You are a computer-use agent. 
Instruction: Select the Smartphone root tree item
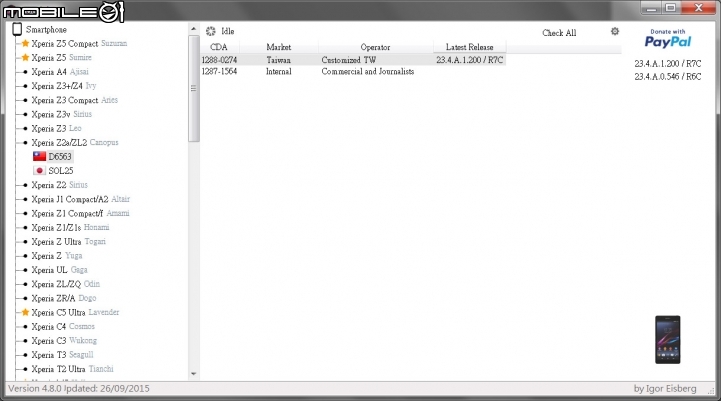[46, 29]
